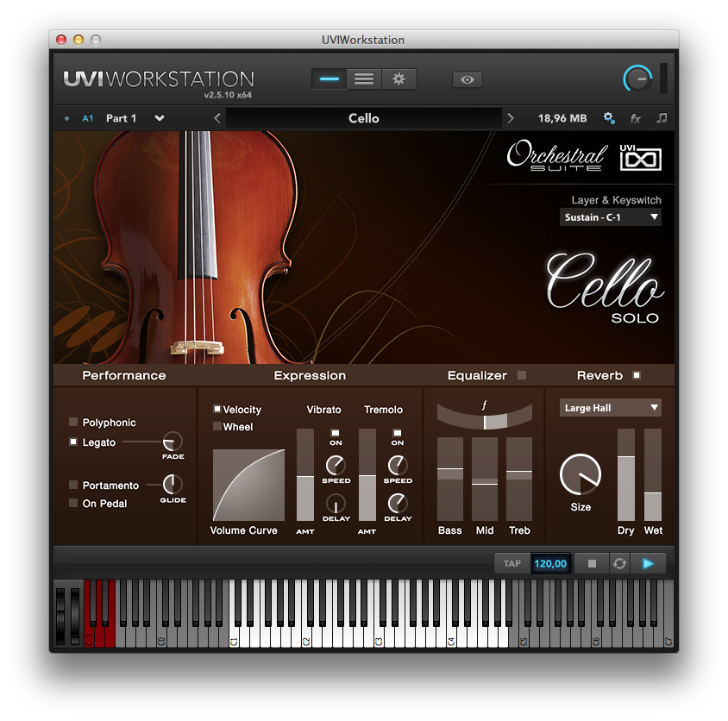
Task: Stop playback with the stop button
Action: pyautogui.click(x=592, y=564)
